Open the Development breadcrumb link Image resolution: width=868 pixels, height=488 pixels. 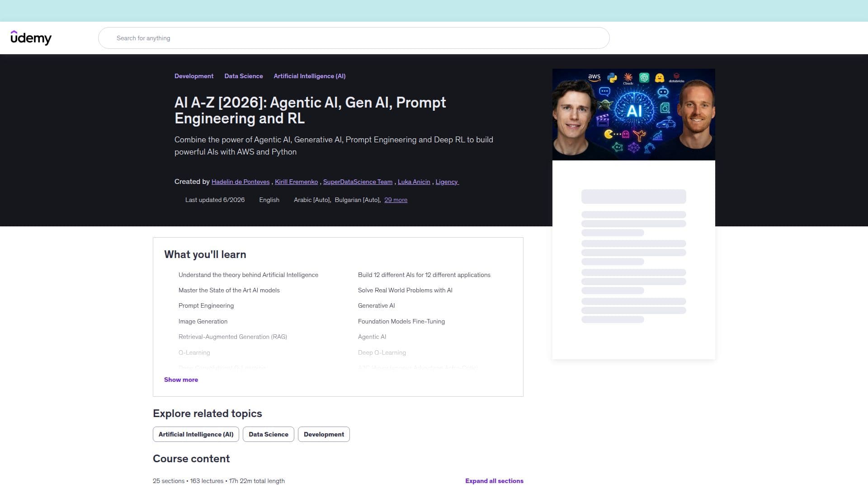coord(194,76)
